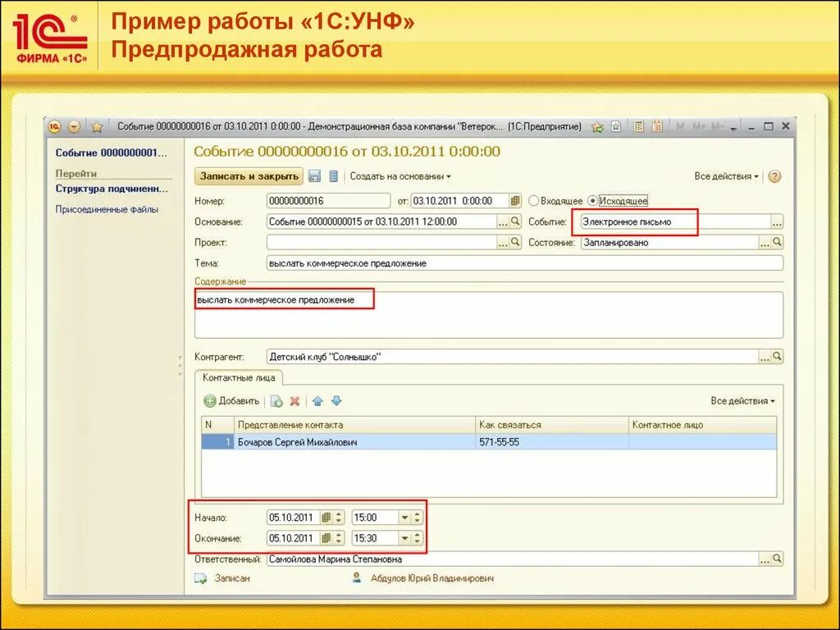Viewport: 840px width, 630px height.
Task: Click magnifier icon of Ответственный field
Action: (x=777, y=559)
